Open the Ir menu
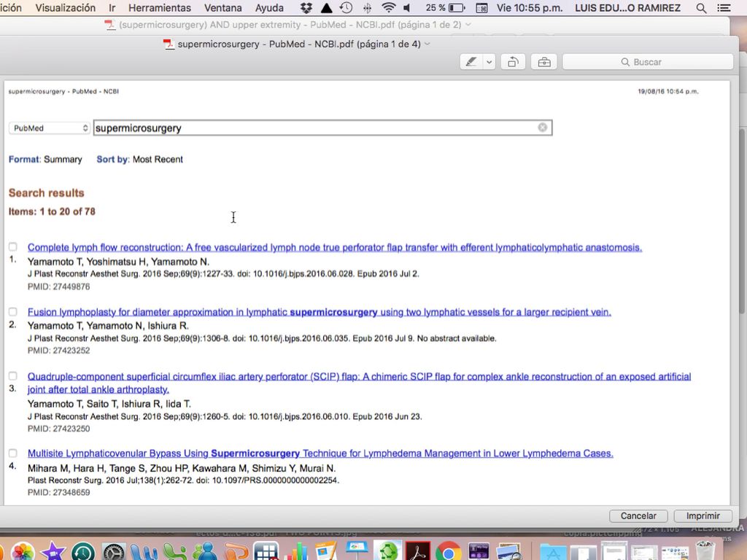This screenshot has width=747, height=560. (112, 7)
